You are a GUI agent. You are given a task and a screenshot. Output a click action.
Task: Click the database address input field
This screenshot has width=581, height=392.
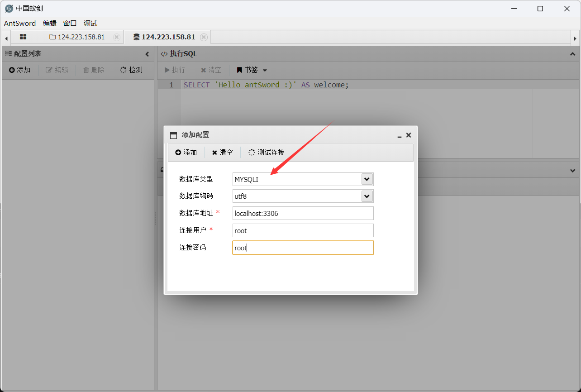click(x=303, y=213)
